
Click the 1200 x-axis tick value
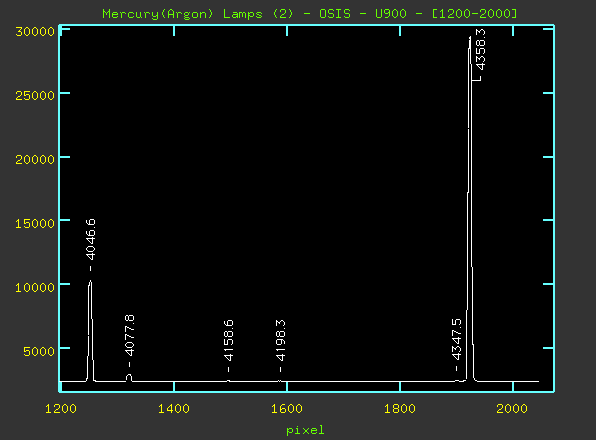61,409
